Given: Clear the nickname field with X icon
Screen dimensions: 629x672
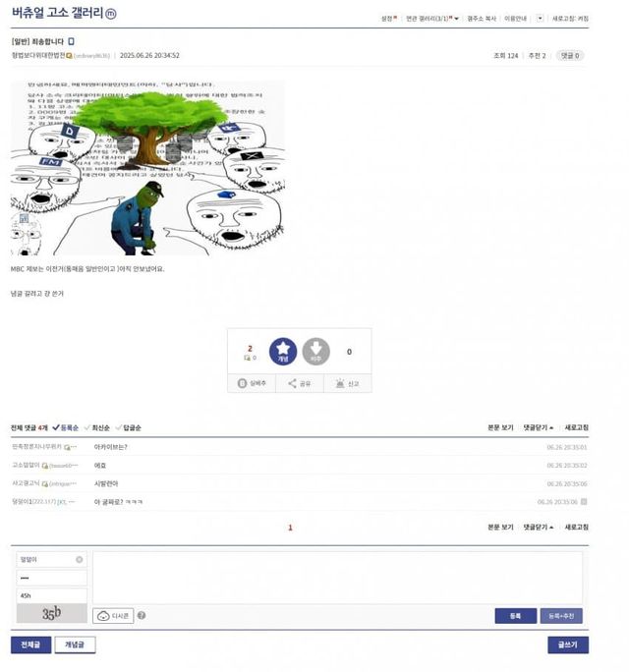Looking at the screenshot, I should tap(80, 560).
